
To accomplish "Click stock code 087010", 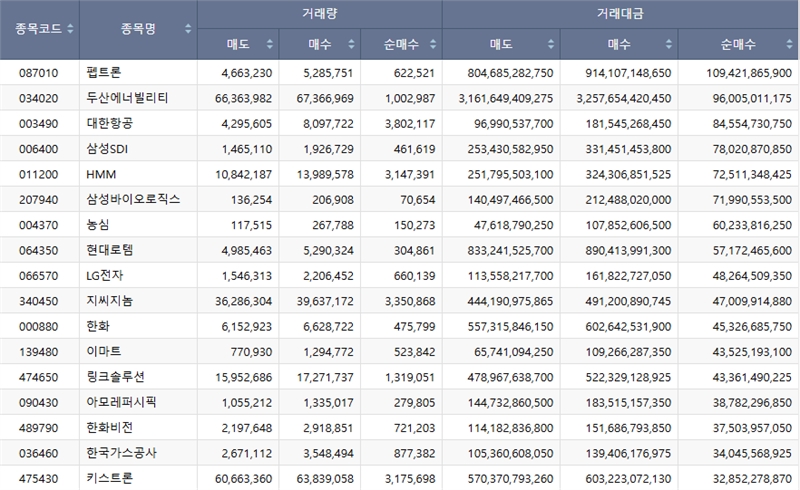I will [x=39, y=73].
